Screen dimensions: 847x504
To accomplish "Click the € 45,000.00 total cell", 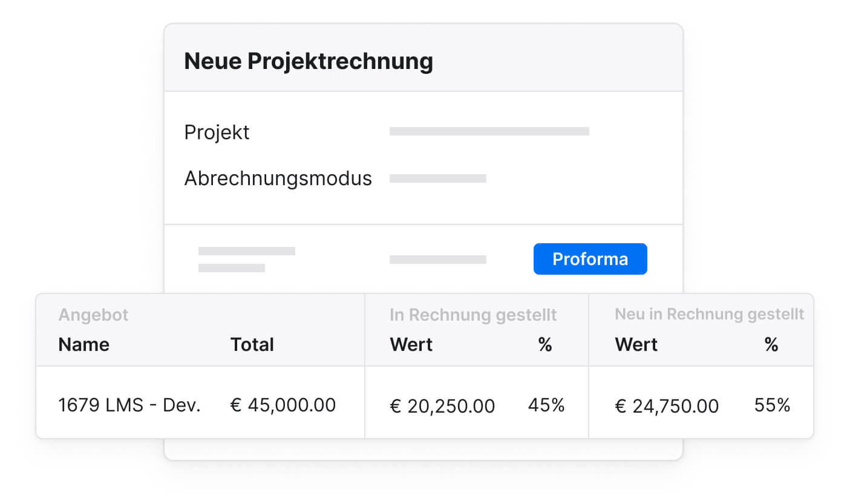I will point(283,405).
